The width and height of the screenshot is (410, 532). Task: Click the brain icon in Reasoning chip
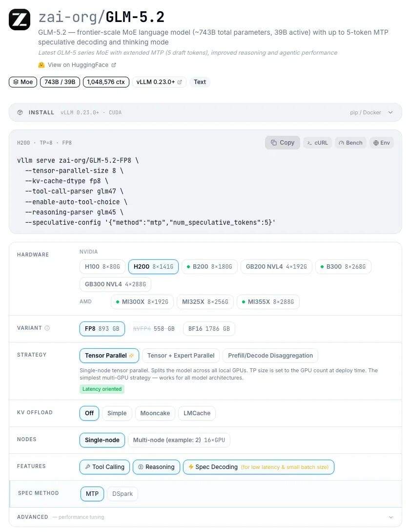click(x=141, y=467)
